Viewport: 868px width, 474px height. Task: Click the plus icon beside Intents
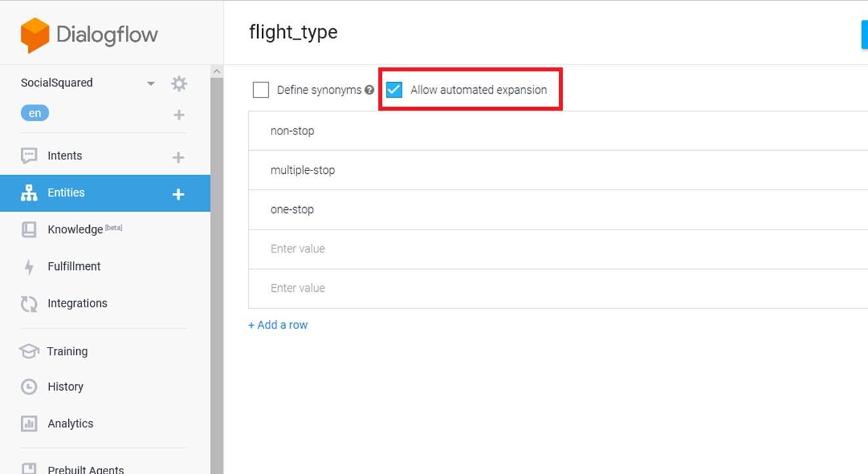(x=178, y=157)
